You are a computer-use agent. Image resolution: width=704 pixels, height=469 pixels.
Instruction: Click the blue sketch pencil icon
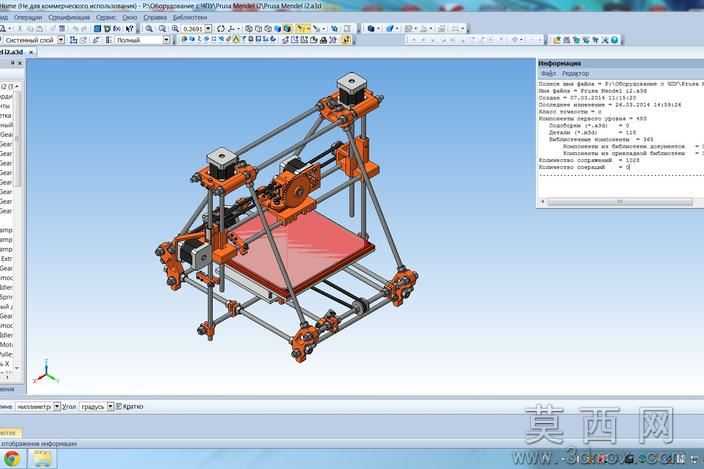pyautogui.click(x=389, y=29)
